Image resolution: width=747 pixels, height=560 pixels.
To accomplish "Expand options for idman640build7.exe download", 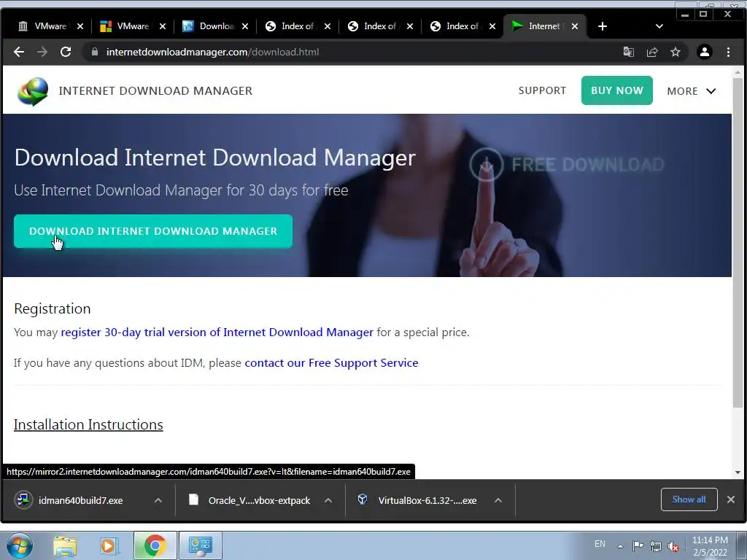I will (x=158, y=500).
